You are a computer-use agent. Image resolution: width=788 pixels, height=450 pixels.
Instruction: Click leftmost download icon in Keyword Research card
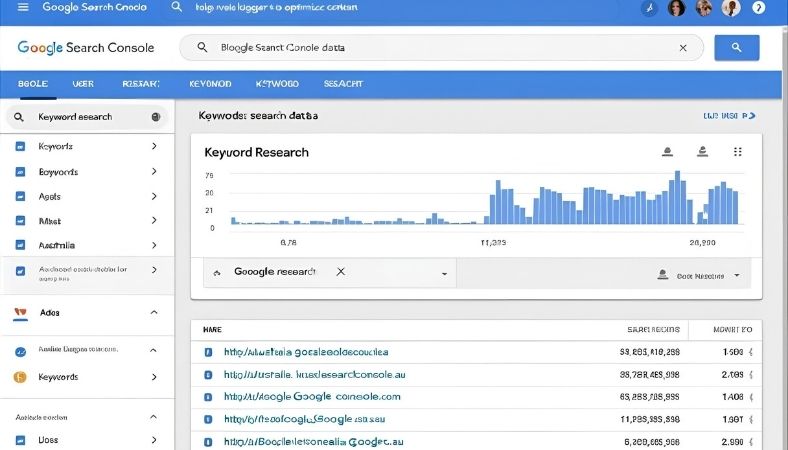pos(667,151)
